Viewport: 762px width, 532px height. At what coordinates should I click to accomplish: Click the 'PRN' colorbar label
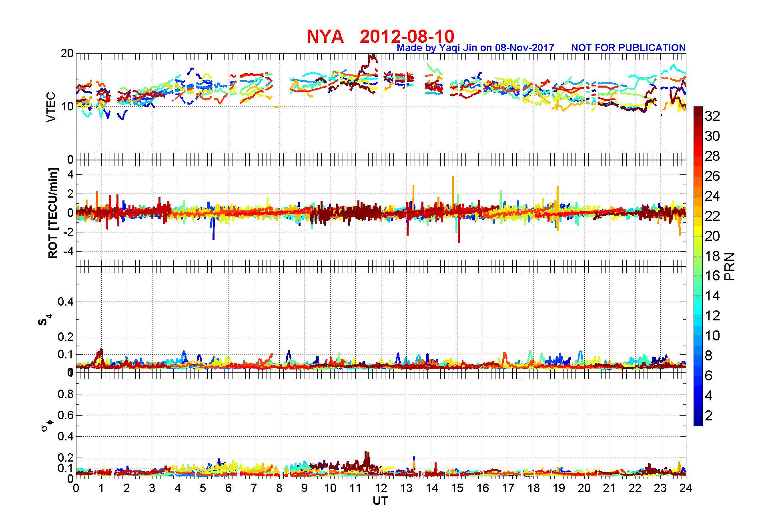(730, 266)
